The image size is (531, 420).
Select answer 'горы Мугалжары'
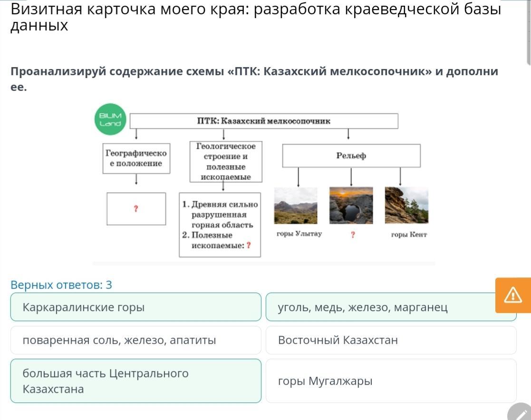click(x=391, y=381)
